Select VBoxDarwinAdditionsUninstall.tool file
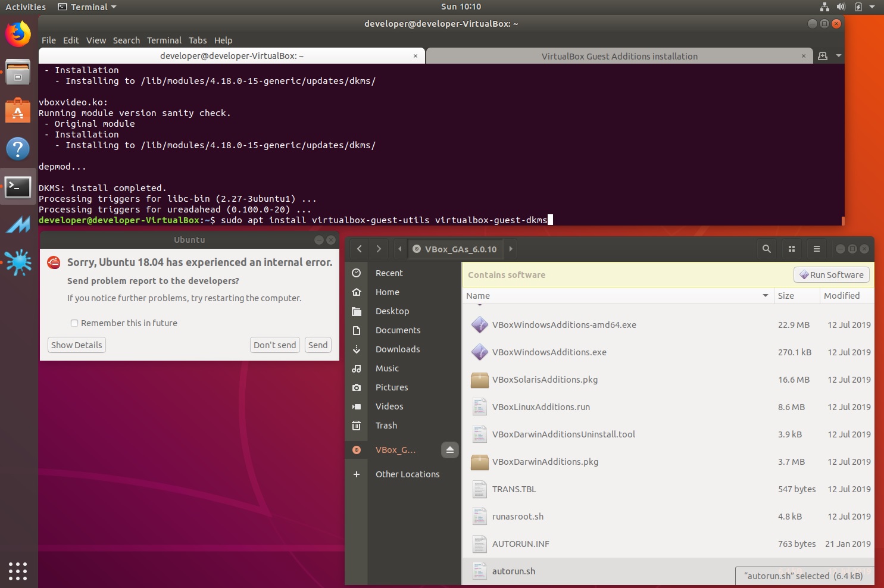This screenshot has height=588, width=884. click(x=668, y=434)
